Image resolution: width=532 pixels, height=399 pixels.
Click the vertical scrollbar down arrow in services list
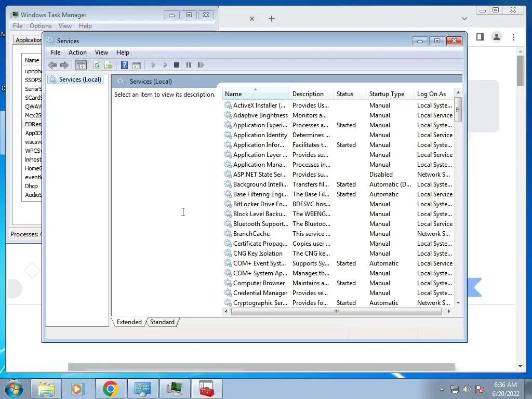click(458, 303)
